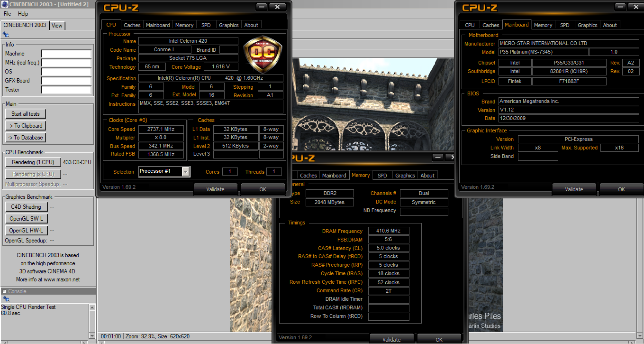Click Validate in the Memory window

[x=391, y=339]
